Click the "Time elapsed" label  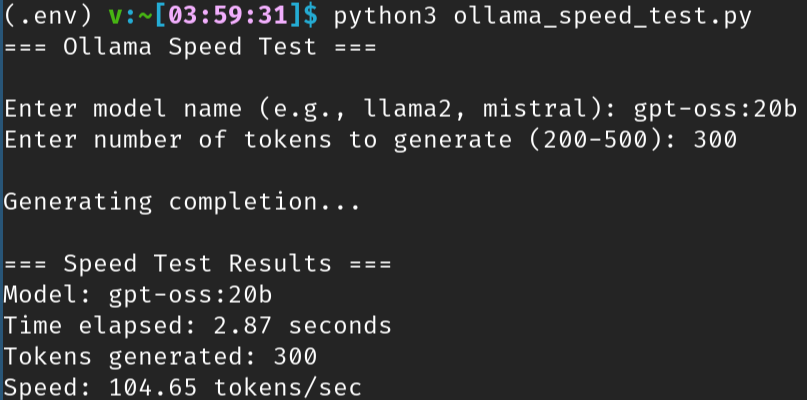pyautogui.click(x=95, y=326)
